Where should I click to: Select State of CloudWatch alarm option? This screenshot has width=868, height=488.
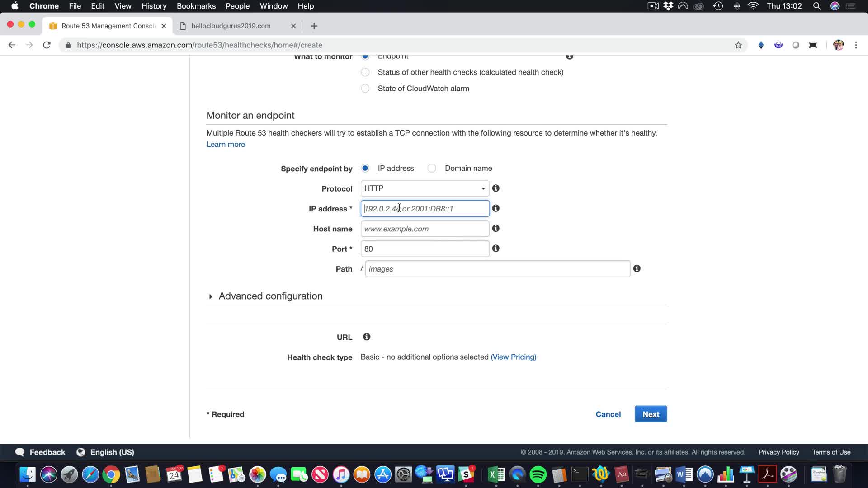click(365, 89)
